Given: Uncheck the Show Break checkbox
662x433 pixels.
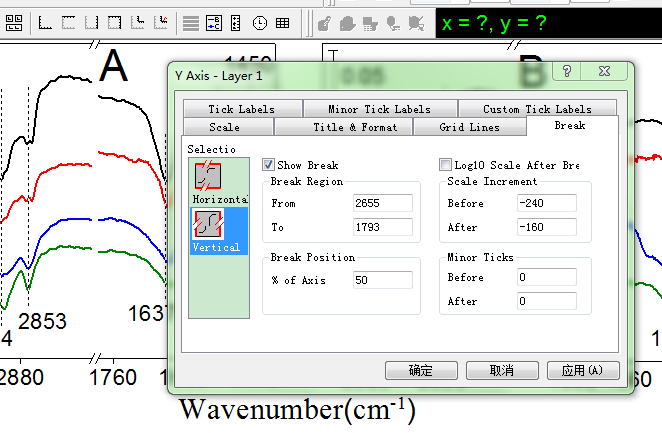Looking at the screenshot, I should point(268,165).
